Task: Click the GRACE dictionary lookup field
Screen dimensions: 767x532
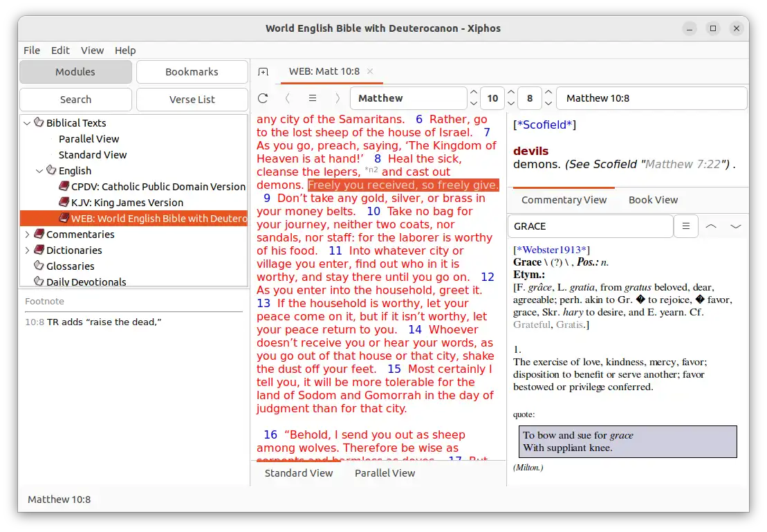Action: tap(591, 226)
